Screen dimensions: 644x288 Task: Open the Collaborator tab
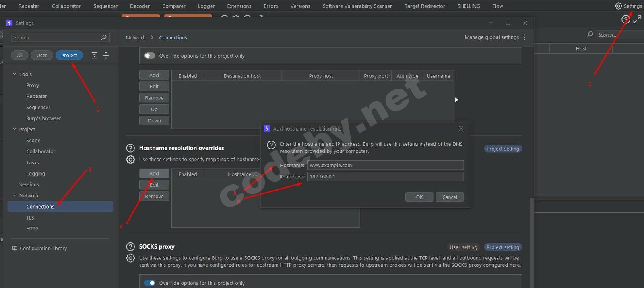pos(66,6)
